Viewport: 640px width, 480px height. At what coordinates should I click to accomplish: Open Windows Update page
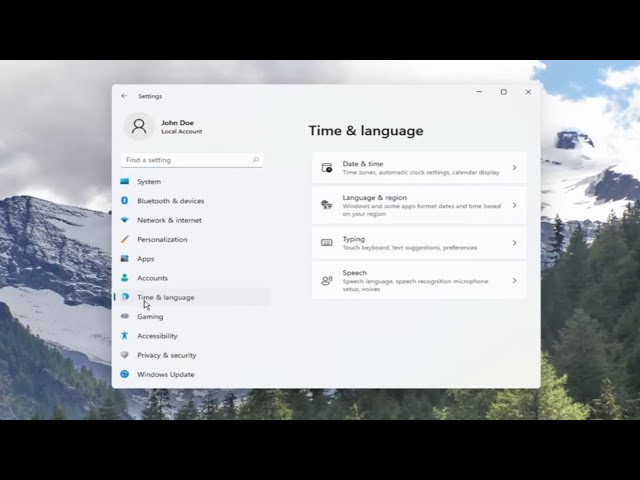(192, 374)
